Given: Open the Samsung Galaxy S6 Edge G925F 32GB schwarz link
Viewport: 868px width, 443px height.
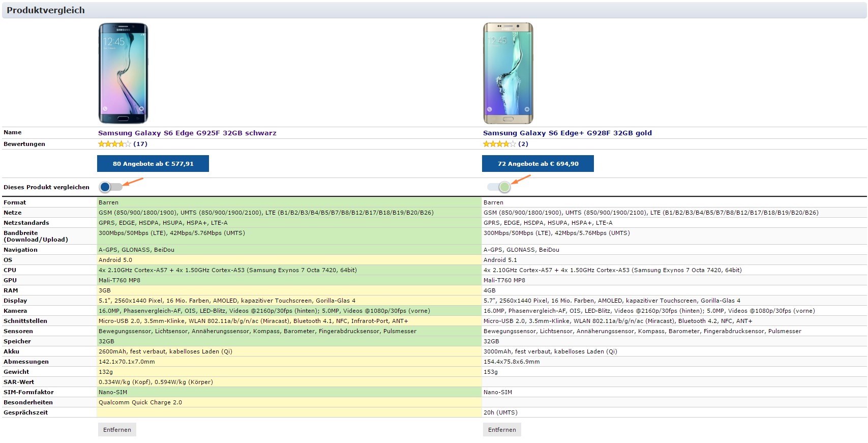Looking at the screenshot, I should click(187, 133).
